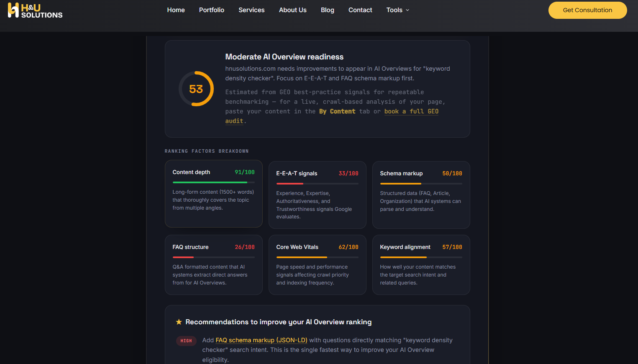638x364 pixels.
Task: Click the 'Core Web Vitals' card title
Action: tap(297, 247)
